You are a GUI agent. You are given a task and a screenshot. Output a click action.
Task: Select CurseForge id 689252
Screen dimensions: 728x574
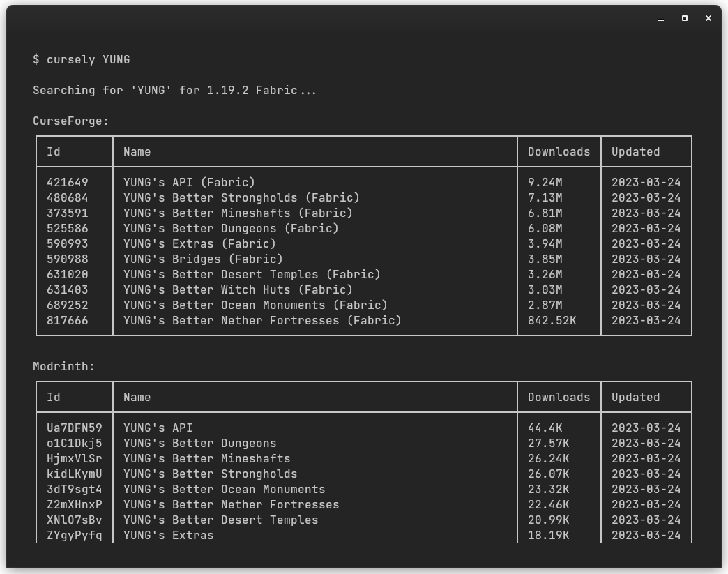click(68, 305)
